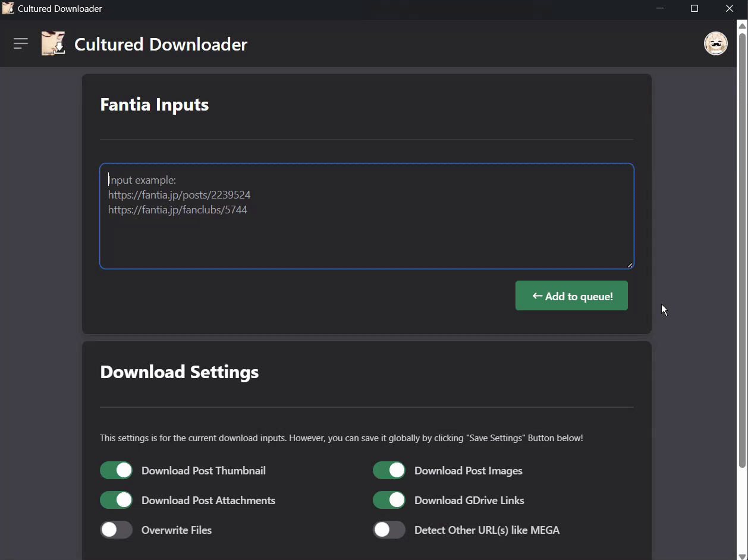Click the Add to queue button
748x560 pixels.
pyautogui.click(x=571, y=295)
